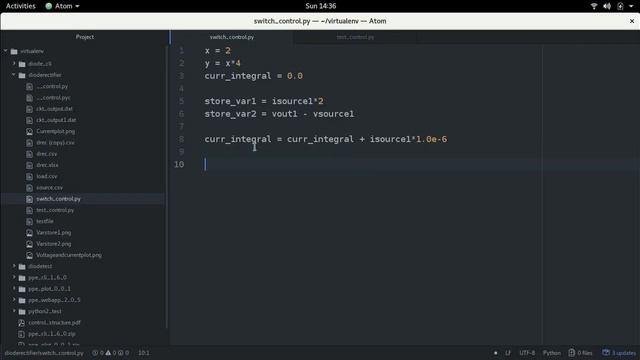Click the volume speaker icon in top bar

(x=607, y=6)
